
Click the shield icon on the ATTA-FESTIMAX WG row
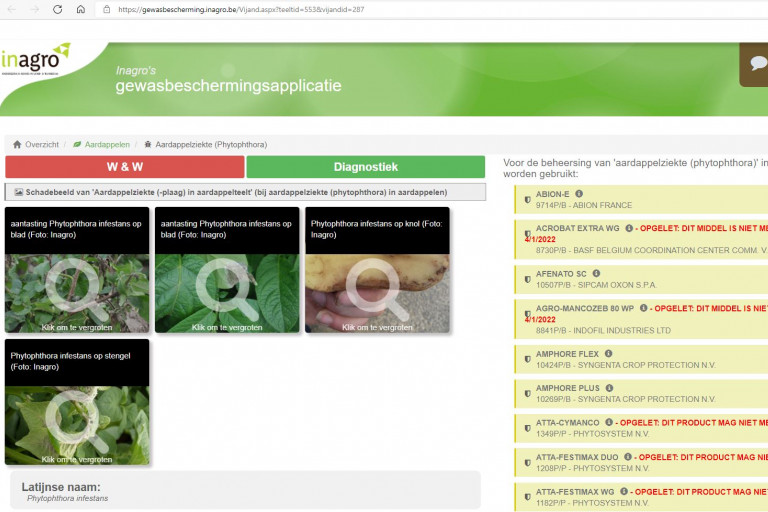(x=528, y=497)
